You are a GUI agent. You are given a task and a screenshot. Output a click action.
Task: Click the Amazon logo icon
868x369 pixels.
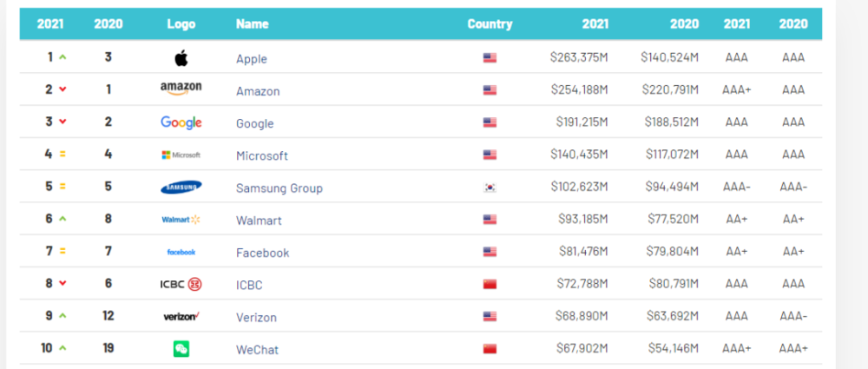pyautogui.click(x=181, y=90)
